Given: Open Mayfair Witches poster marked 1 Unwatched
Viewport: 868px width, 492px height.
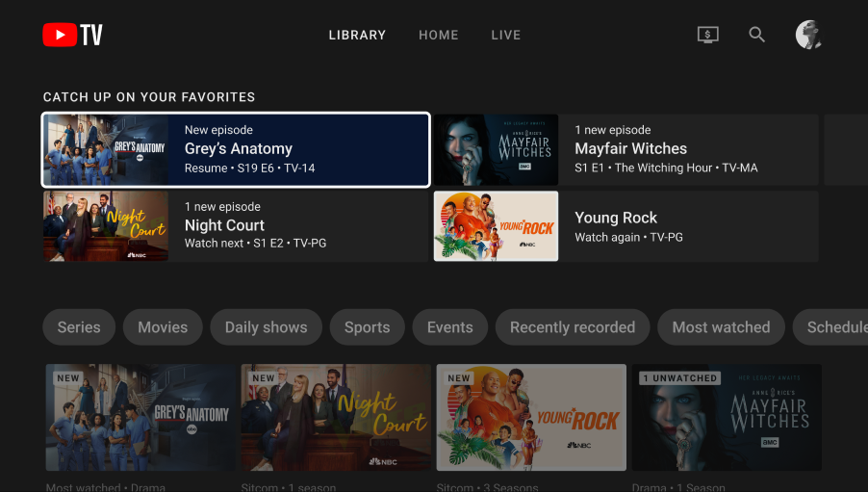Looking at the screenshot, I should point(727,417).
